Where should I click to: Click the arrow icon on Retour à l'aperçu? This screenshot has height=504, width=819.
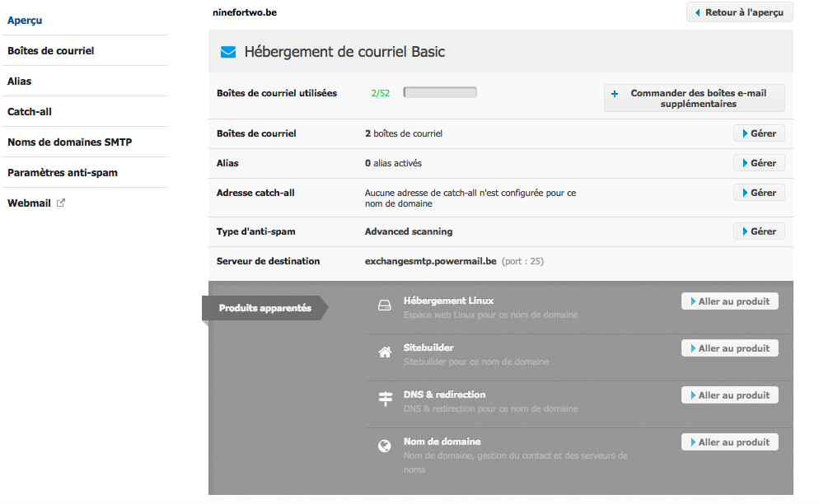tap(698, 13)
